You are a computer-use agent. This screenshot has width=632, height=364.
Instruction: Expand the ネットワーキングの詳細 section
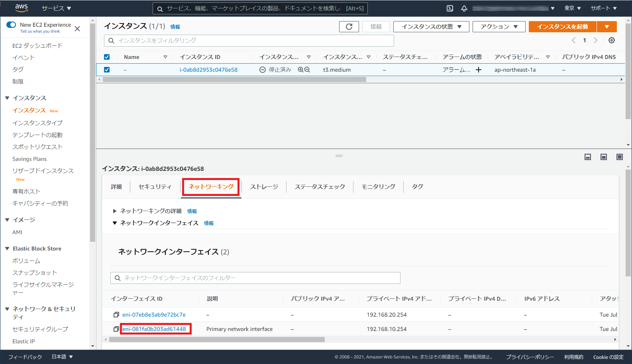pyautogui.click(x=115, y=211)
